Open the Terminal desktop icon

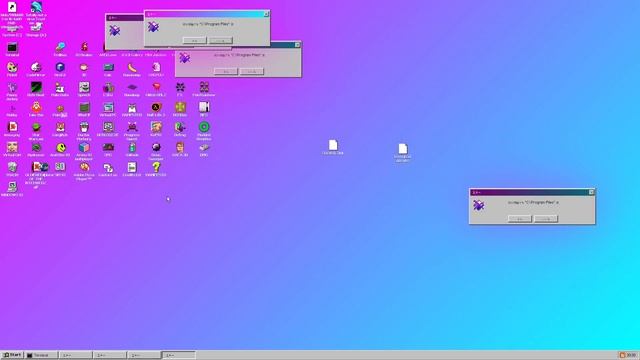coord(12,48)
